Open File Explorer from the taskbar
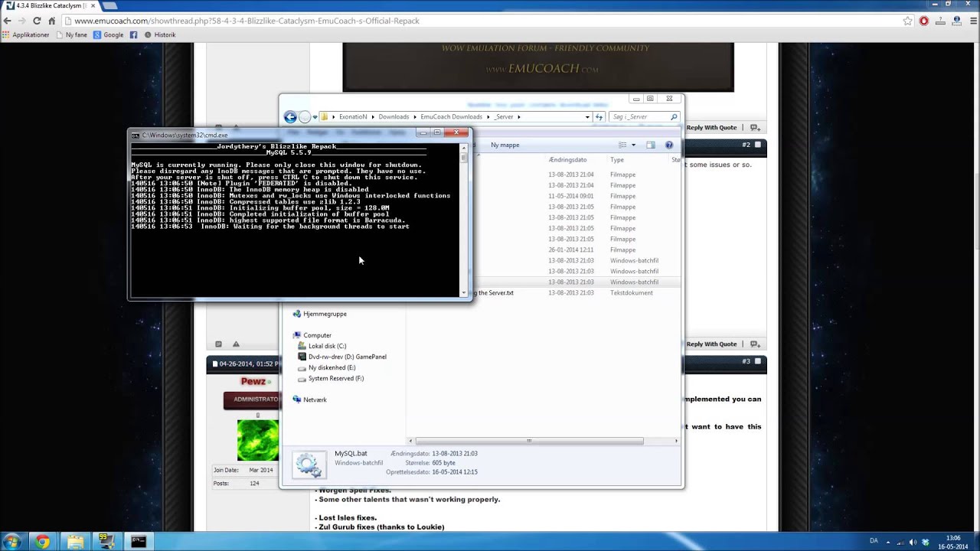The image size is (980, 551). 75,542
